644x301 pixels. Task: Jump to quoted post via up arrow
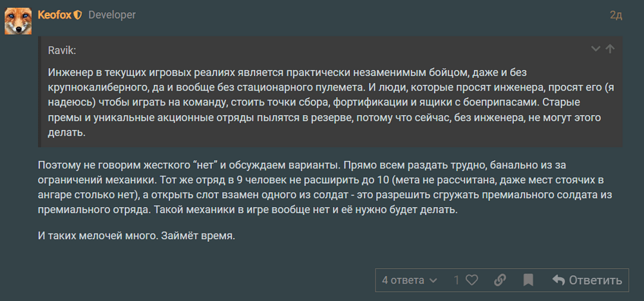[x=610, y=49]
